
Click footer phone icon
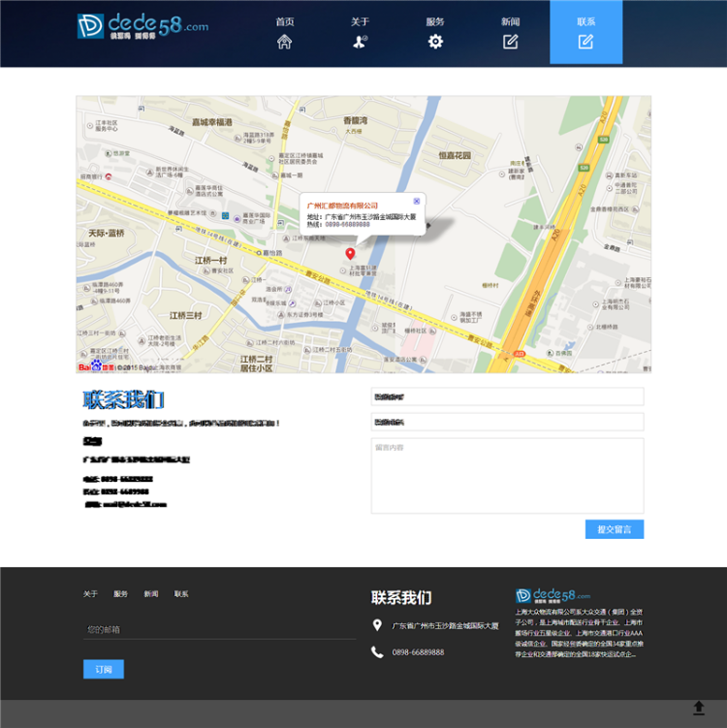click(x=377, y=652)
